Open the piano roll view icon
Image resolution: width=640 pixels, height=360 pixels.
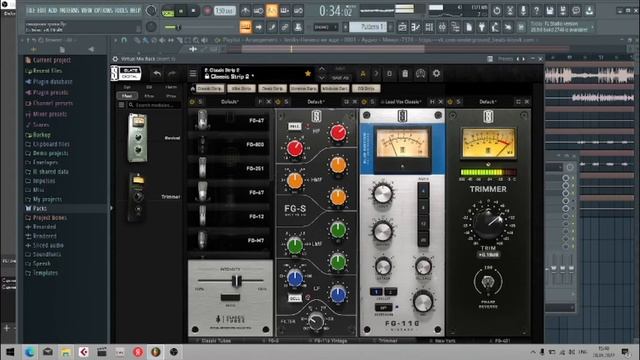[416, 27]
